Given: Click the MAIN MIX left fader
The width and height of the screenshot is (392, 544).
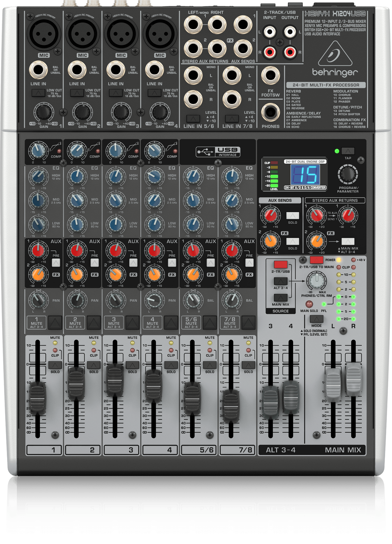Looking at the screenshot, I should tap(333, 385).
